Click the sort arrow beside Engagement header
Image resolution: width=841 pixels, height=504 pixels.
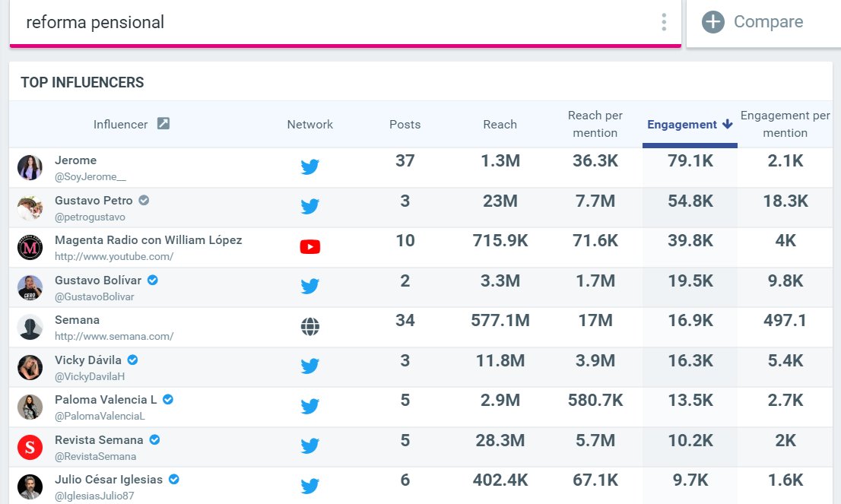(x=727, y=125)
